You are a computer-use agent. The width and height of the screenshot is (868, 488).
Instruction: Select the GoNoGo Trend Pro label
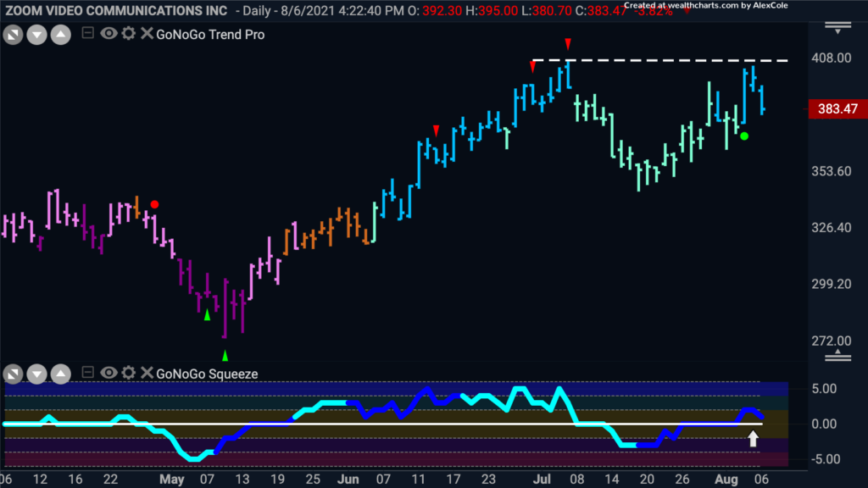coord(210,34)
